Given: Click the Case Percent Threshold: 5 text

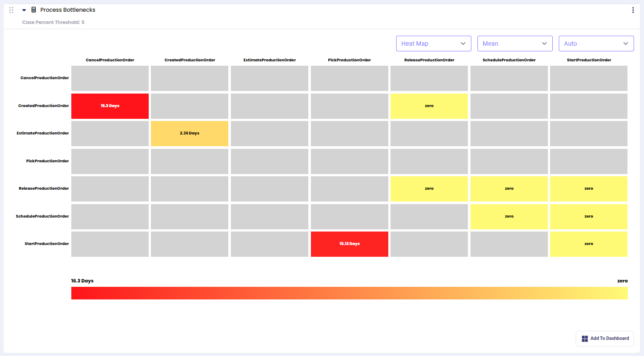Looking at the screenshot, I should tap(53, 22).
